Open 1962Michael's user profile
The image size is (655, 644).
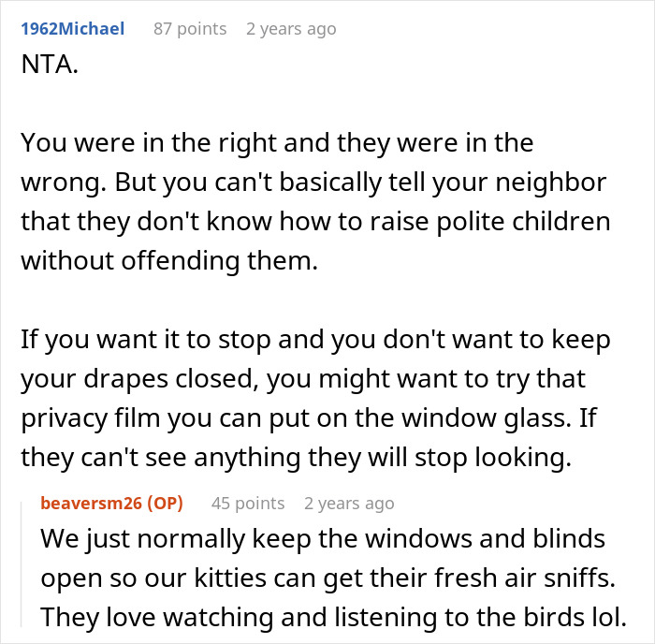coord(72,29)
